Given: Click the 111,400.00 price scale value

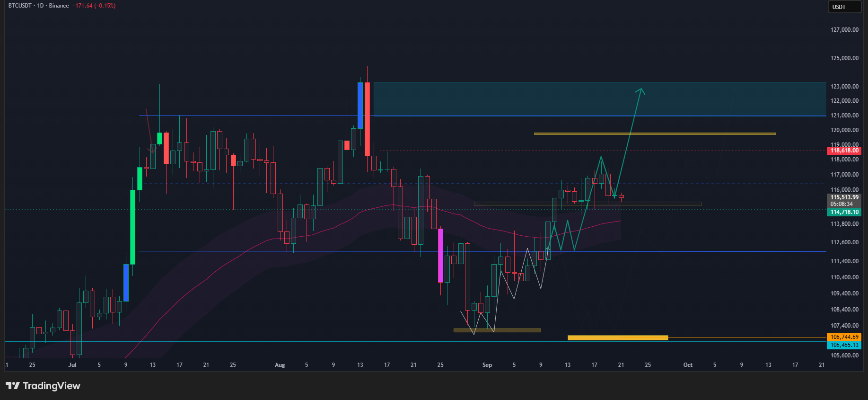Looking at the screenshot, I should (844, 261).
